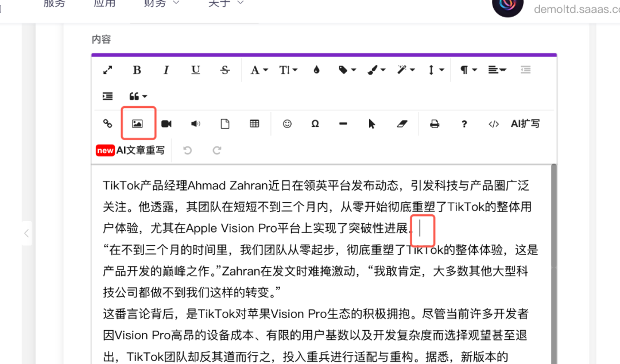
Task: Click the decrease indent icon
Action: tap(525, 70)
